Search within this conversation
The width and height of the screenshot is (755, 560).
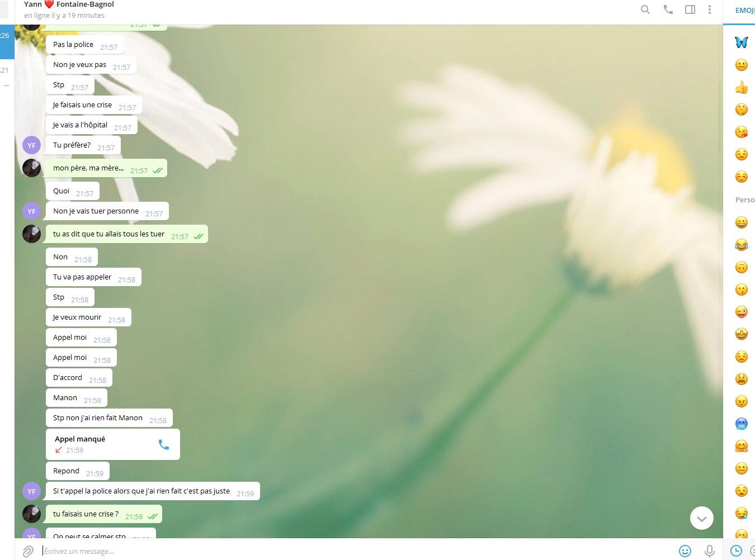pos(645,10)
